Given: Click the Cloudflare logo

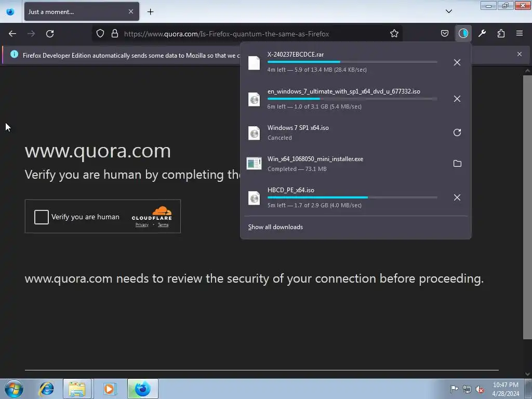Looking at the screenshot, I should [152, 213].
